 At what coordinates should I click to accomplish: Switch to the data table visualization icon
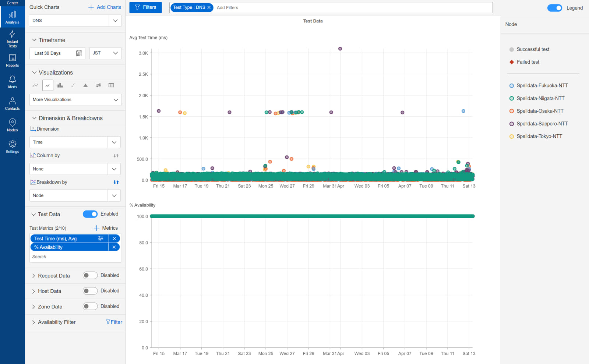point(111,85)
